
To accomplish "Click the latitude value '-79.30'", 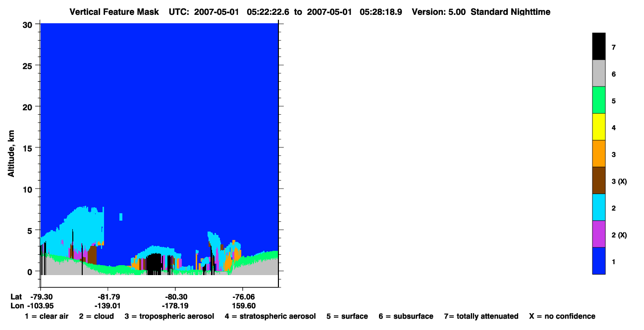I will pyautogui.click(x=41, y=297).
